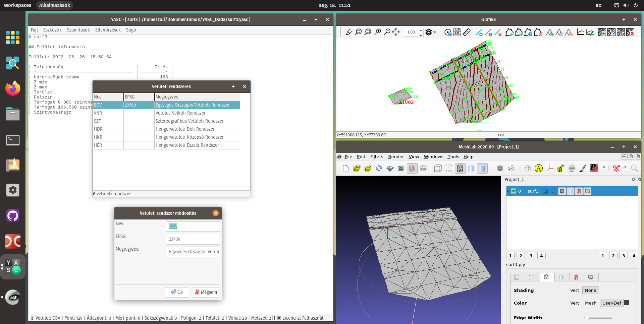Open the Alkalmazások menu in top bar
This screenshot has height=324, width=644.
click(55, 5)
